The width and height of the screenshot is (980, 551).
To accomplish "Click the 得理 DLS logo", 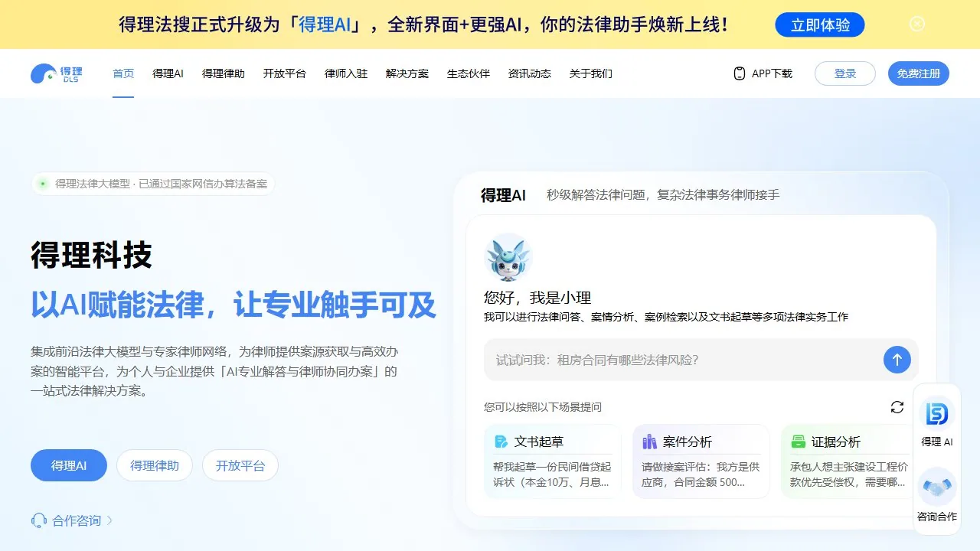I will [57, 73].
